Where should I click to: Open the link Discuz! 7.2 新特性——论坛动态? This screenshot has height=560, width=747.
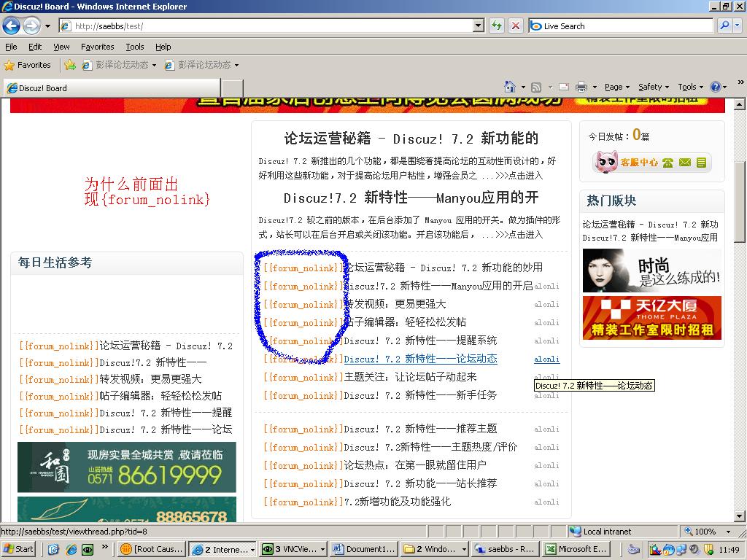click(x=421, y=359)
